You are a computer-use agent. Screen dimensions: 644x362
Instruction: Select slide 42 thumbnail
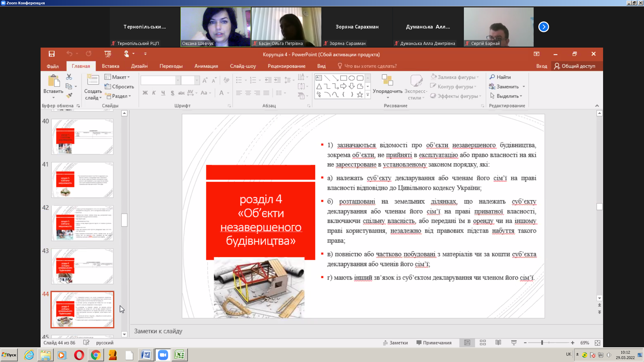pos(82,223)
